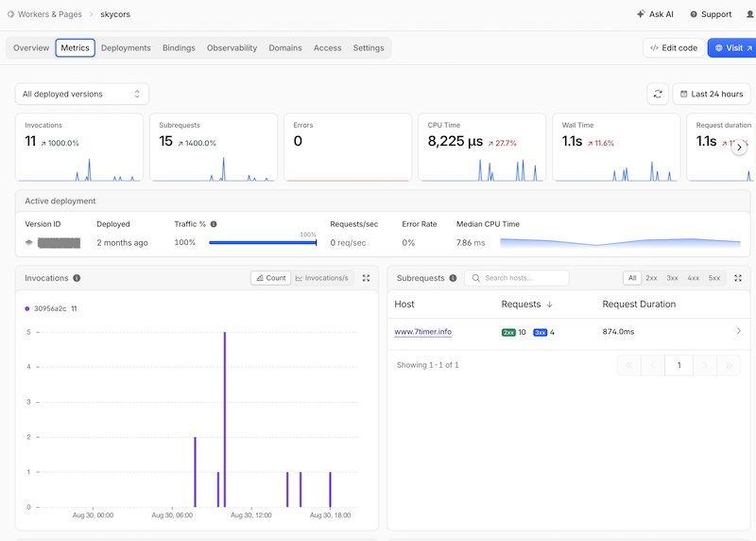Show Subrequests info tooltip icon
The image size is (756, 541).
[x=453, y=278]
